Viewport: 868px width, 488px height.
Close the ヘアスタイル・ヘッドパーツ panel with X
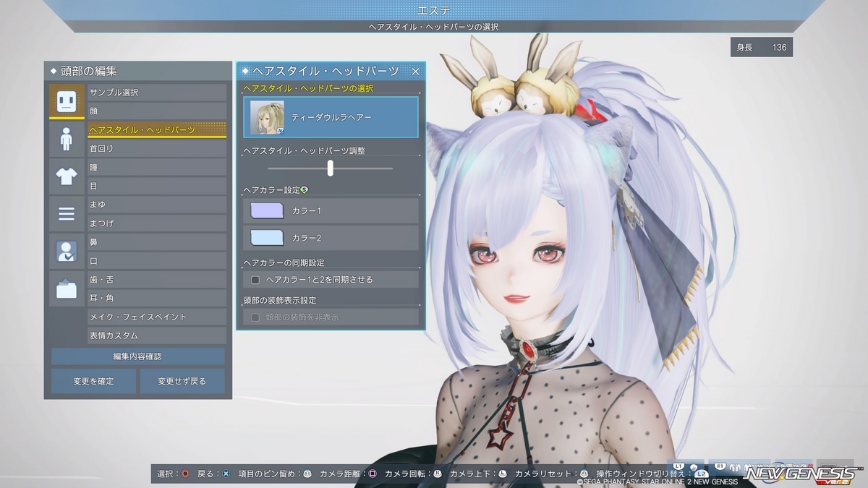click(x=415, y=71)
